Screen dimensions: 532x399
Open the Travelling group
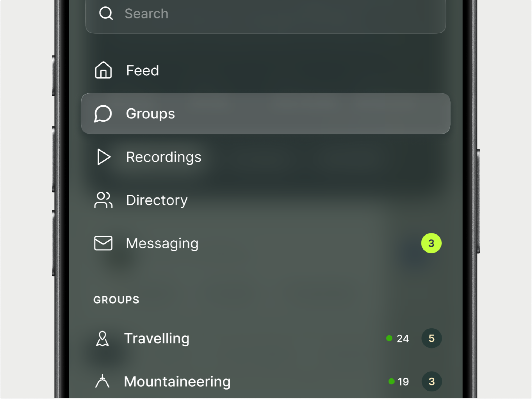pyautogui.click(x=157, y=338)
